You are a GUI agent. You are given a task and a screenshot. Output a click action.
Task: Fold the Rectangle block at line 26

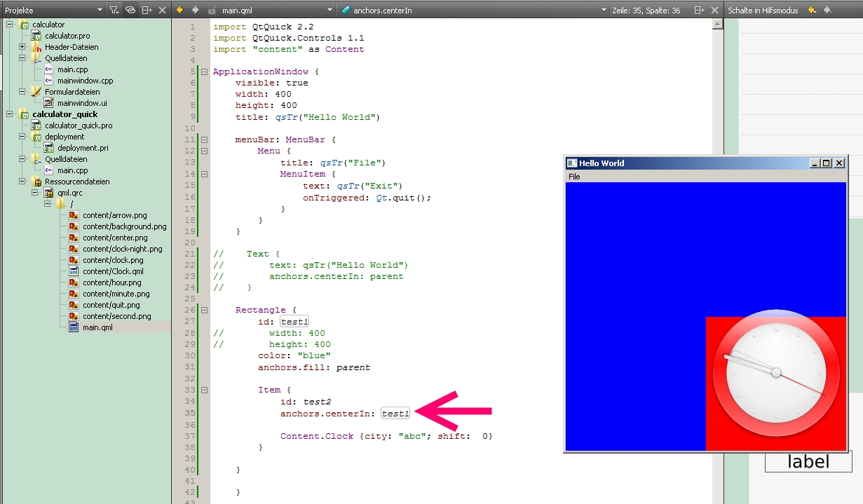click(x=205, y=310)
